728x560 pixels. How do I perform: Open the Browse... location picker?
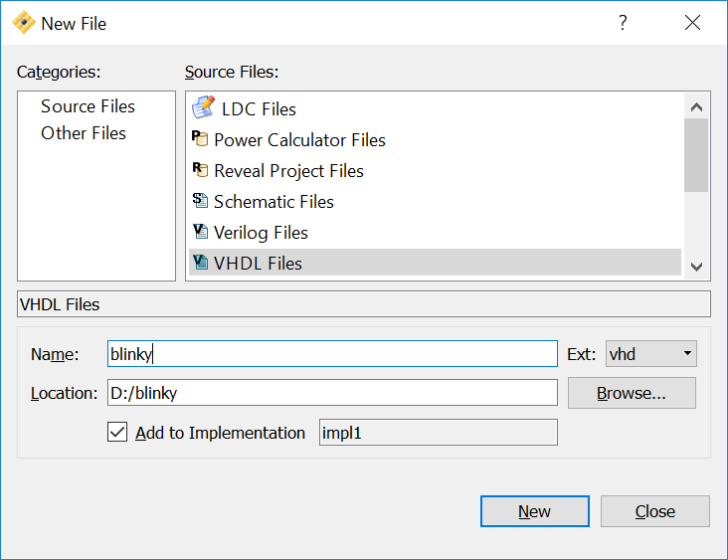coord(632,393)
